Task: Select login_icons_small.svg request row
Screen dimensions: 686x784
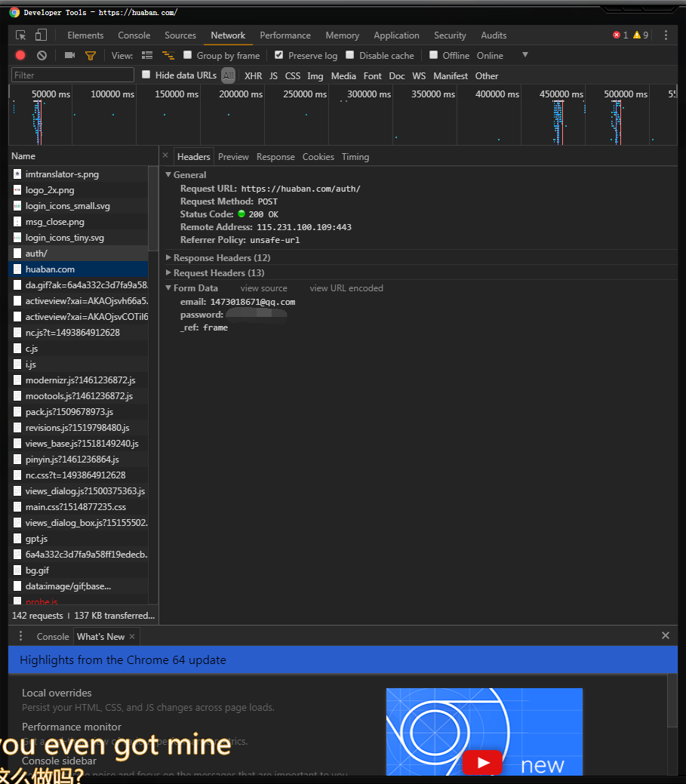Action: [x=78, y=206]
